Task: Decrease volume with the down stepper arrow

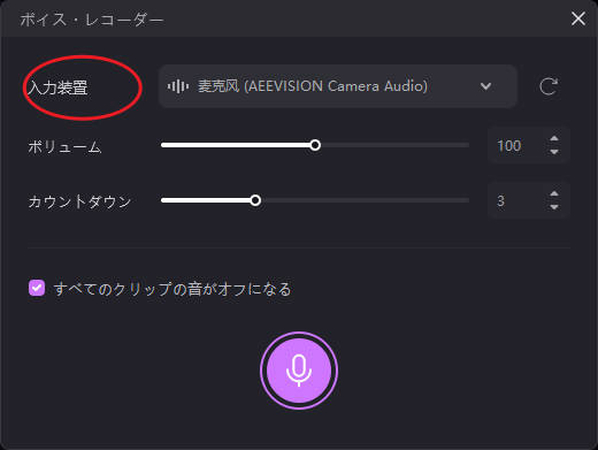Action: tap(554, 152)
